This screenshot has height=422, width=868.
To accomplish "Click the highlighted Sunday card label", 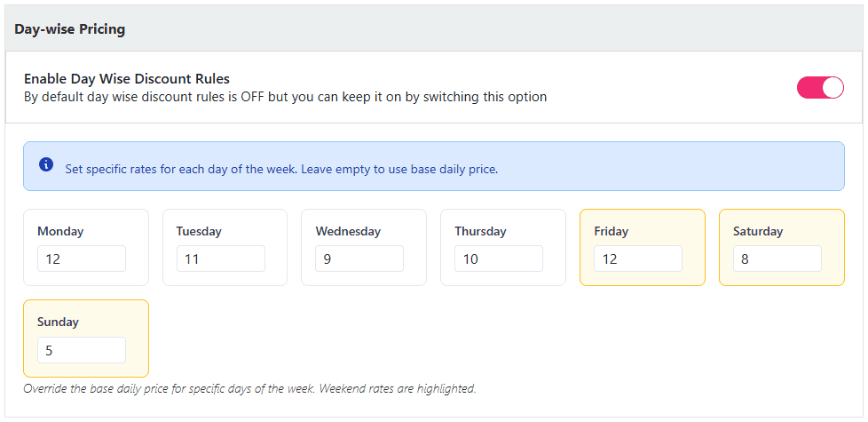I will click(58, 322).
